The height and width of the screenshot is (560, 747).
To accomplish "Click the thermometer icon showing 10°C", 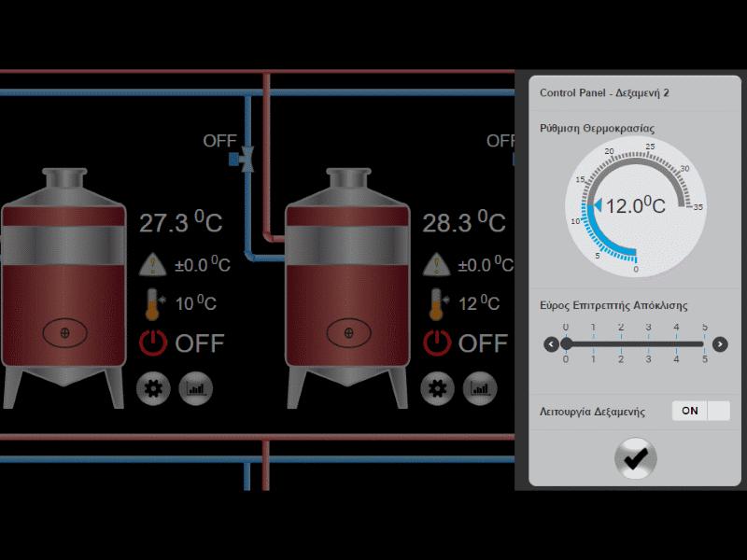I will click(153, 302).
